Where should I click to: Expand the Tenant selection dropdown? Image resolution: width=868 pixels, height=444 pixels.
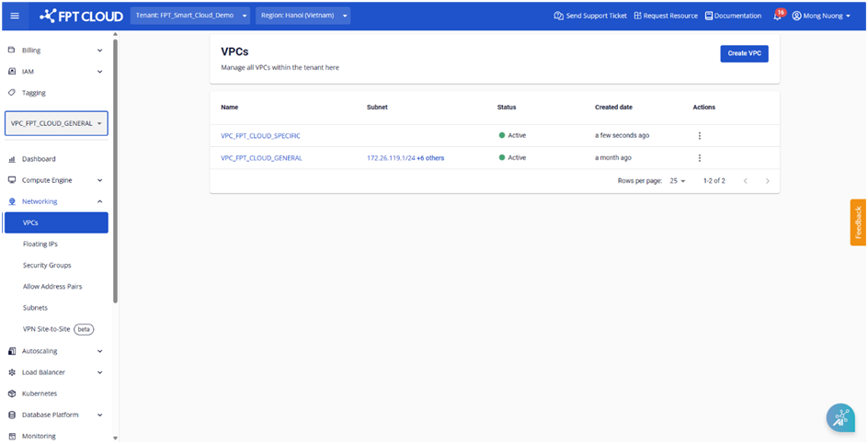[x=191, y=16]
